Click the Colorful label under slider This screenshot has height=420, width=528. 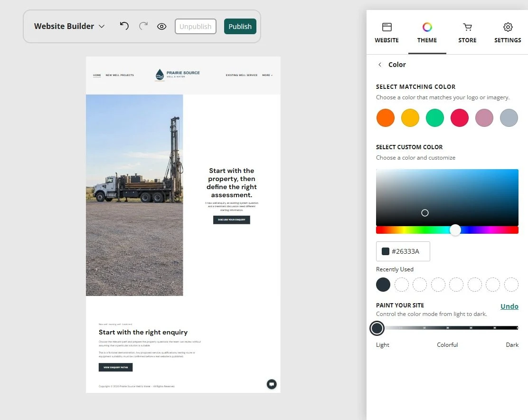point(447,344)
